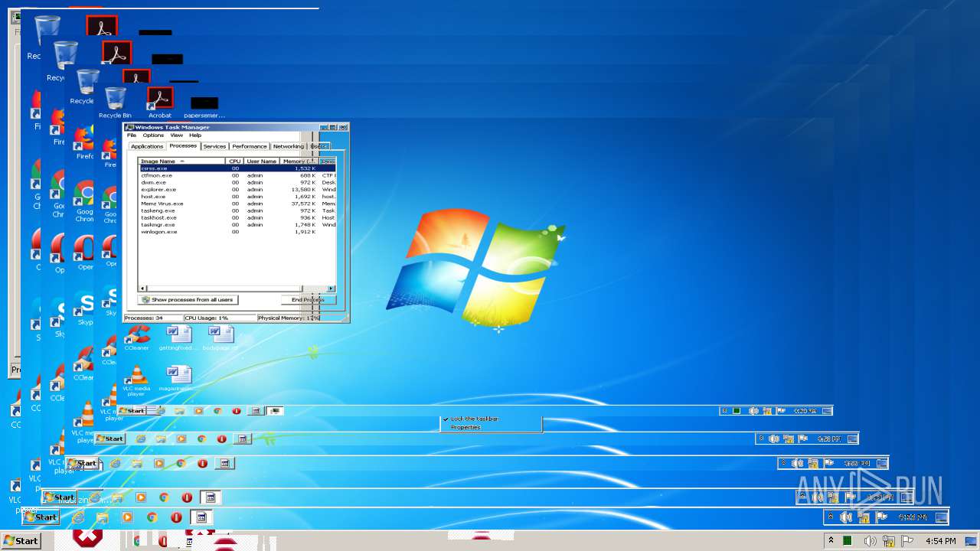980x551 pixels.
Task: Select the magazine document icon
Action: 179,379
